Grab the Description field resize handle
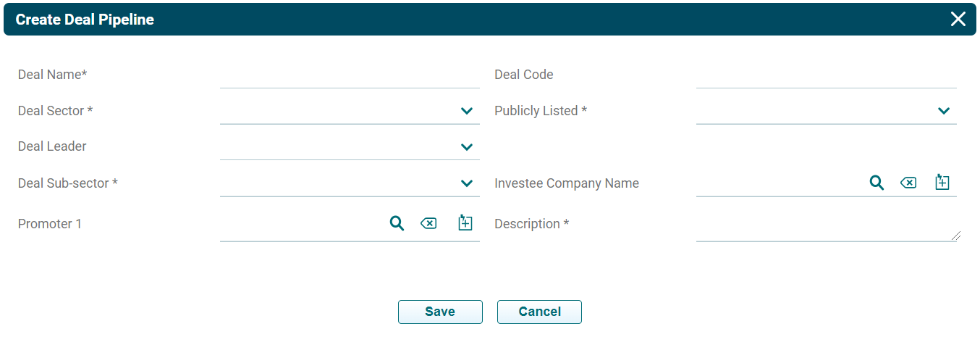This screenshot has width=980, height=337. point(956,236)
